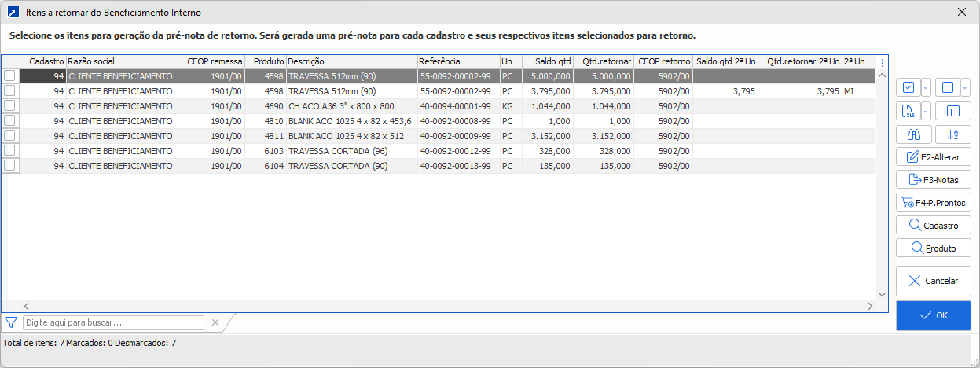Click the Qtd.retornar 2ª Un column header
The height and width of the screenshot is (368, 980).
(800, 61)
